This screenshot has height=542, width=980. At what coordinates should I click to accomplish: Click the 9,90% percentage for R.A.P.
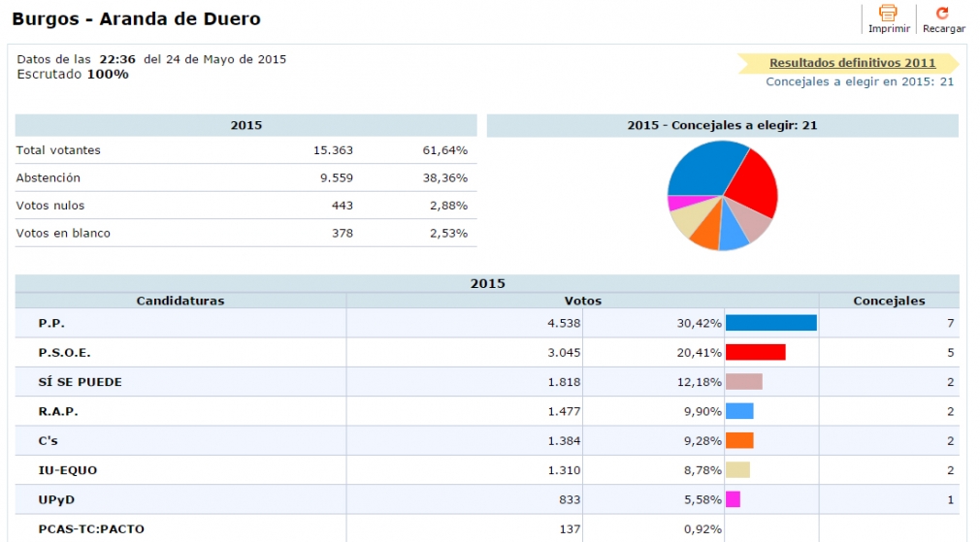coord(702,411)
